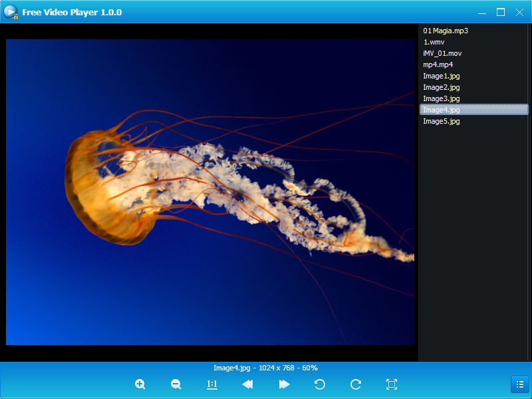Enter fullscreen view mode
Screen dimensions: 532x399
[x=392, y=384]
